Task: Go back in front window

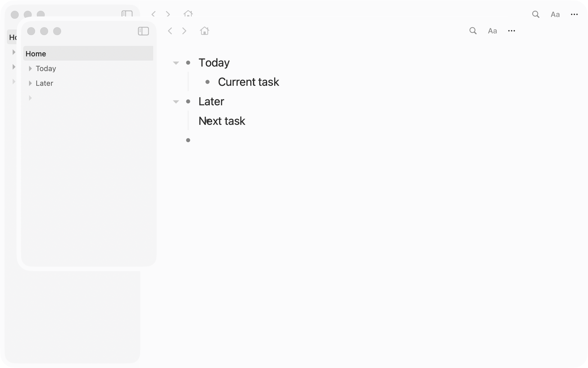Action: pyautogui.click(x=170, y=31)
